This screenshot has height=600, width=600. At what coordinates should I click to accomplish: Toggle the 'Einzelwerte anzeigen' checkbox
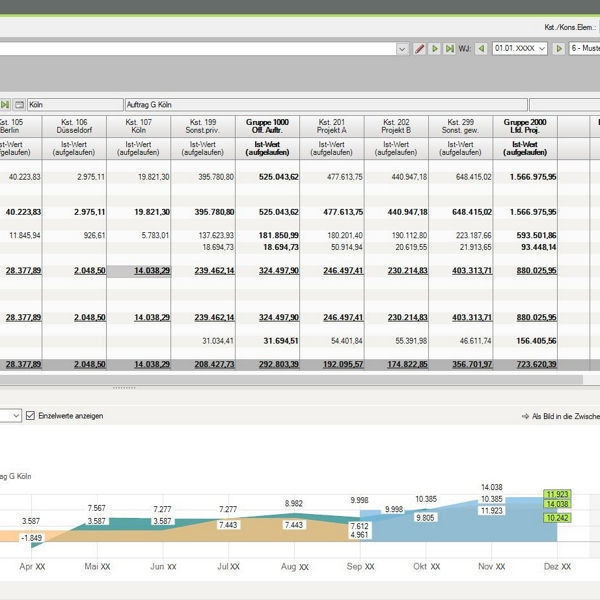[x=30, y=415]
